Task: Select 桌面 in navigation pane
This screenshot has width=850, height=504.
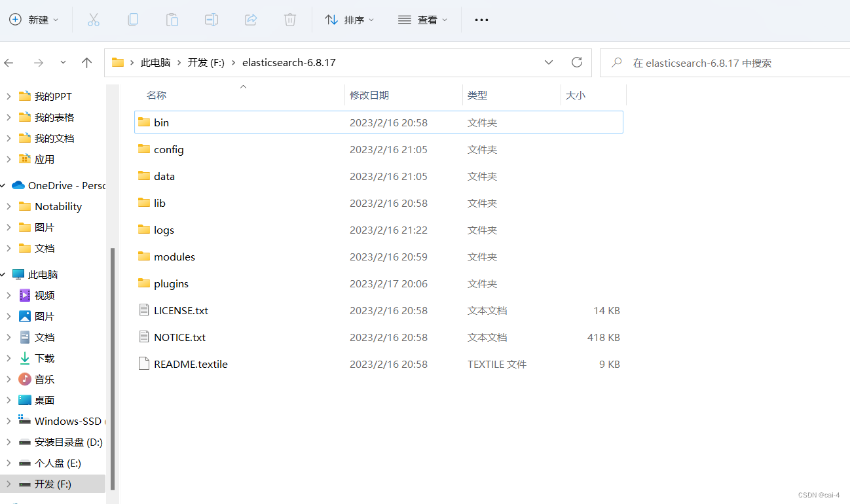Action: 45,400
